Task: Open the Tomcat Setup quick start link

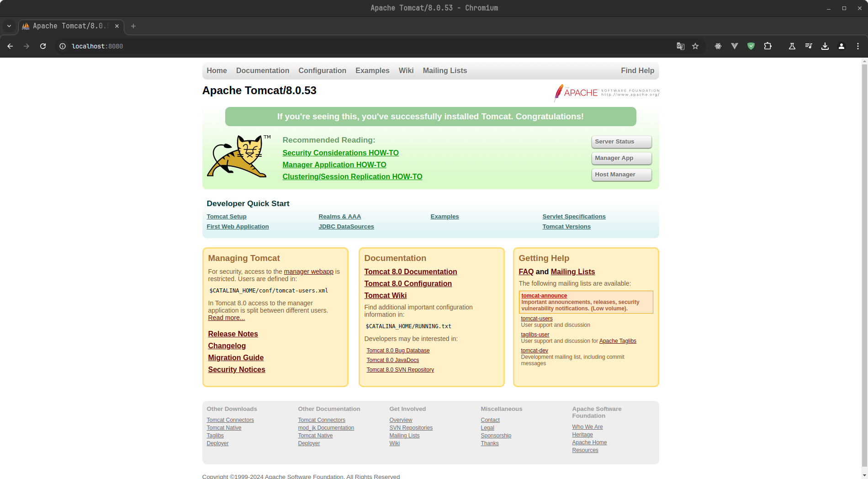Action: pyautogui.click(x=227, y=217)
